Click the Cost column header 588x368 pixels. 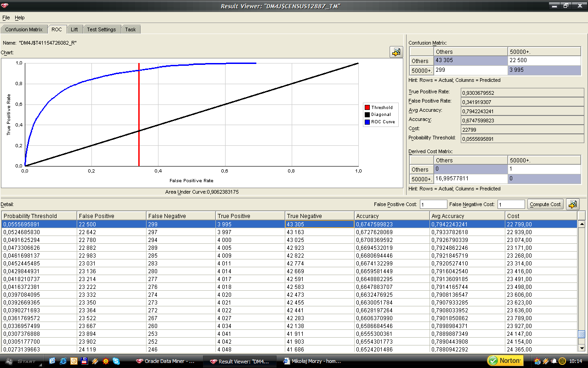pyautogui.click(x=541, y=216)
